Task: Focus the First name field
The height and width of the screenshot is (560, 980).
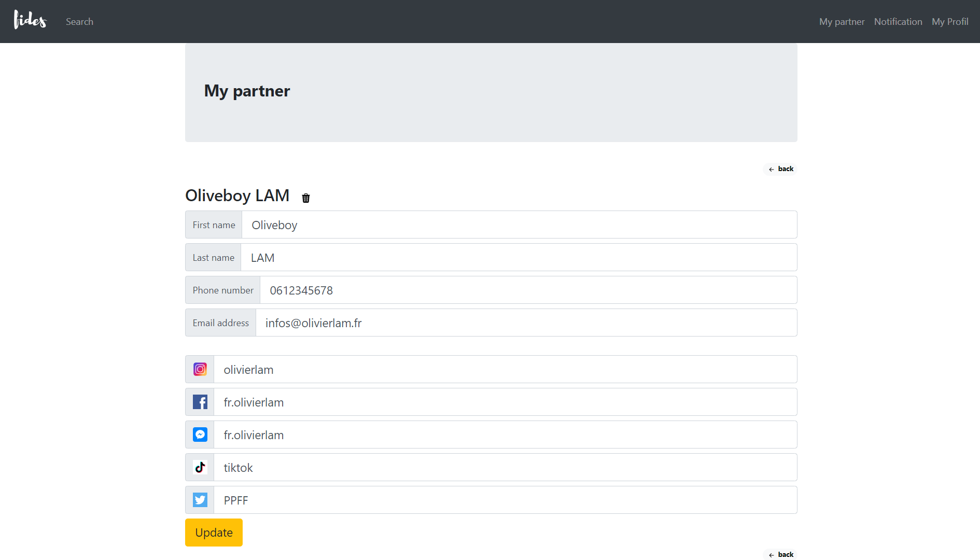Action: [x=519, y=225]
